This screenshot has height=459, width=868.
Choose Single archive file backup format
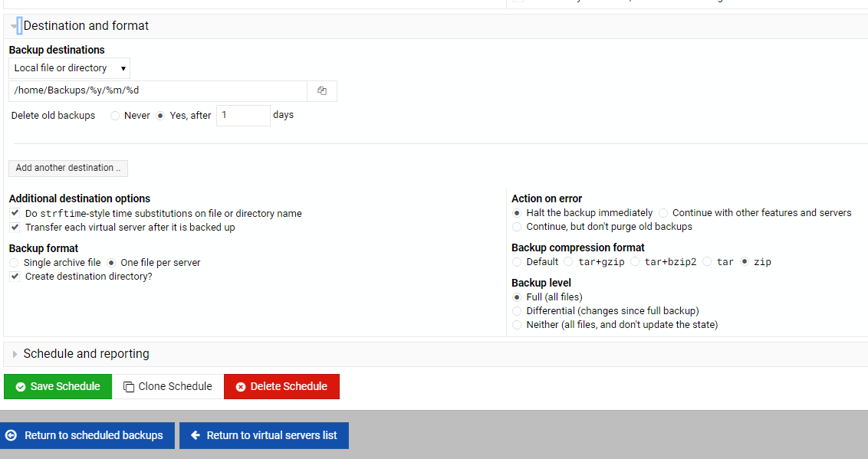13,262
